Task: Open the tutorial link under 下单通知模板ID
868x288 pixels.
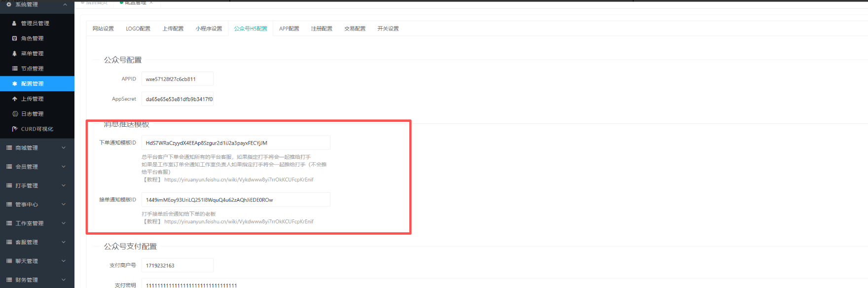Action: 239,180
